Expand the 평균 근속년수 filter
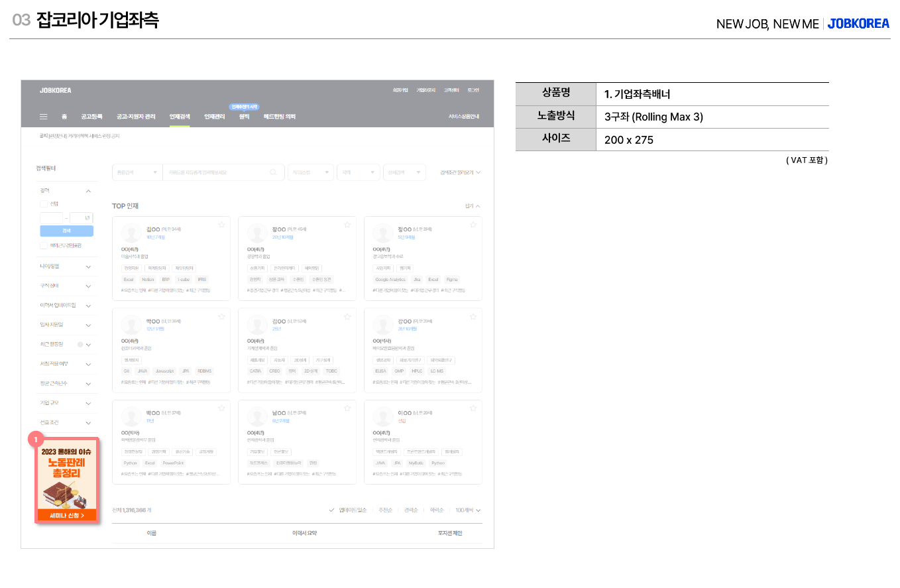Image resolution: width=900 pixels, height=588 pixels. click(88, 384)
